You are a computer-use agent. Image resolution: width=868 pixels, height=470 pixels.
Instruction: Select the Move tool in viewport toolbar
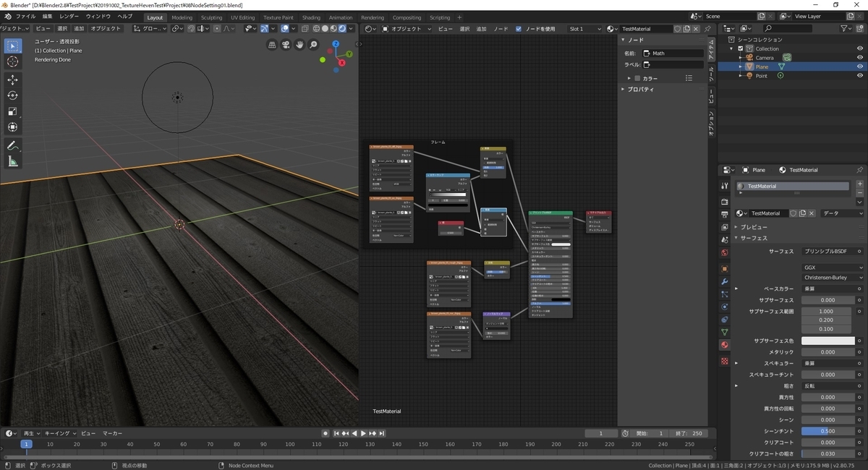click(12, 80)
